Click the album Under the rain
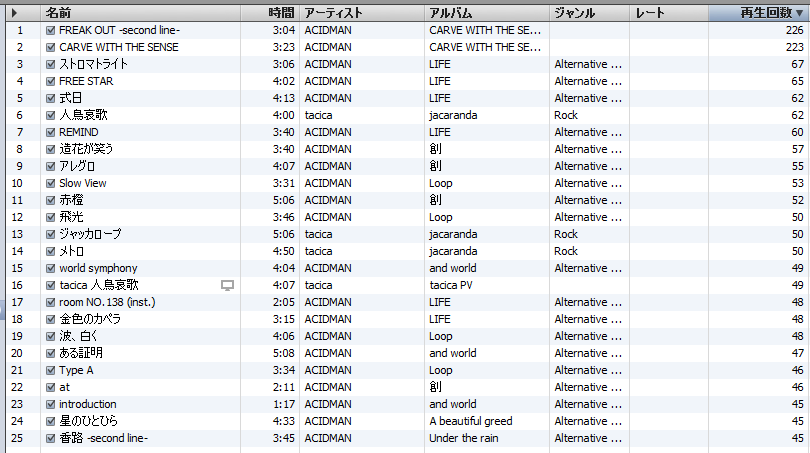The height and width of the screenshot is (453, 810). [x=464, y=439]
